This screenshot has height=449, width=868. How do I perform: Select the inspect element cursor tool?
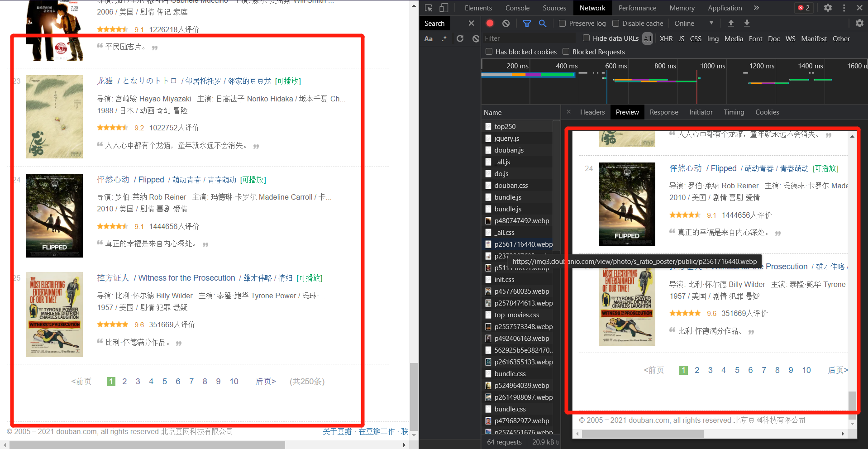click(428, 8)
